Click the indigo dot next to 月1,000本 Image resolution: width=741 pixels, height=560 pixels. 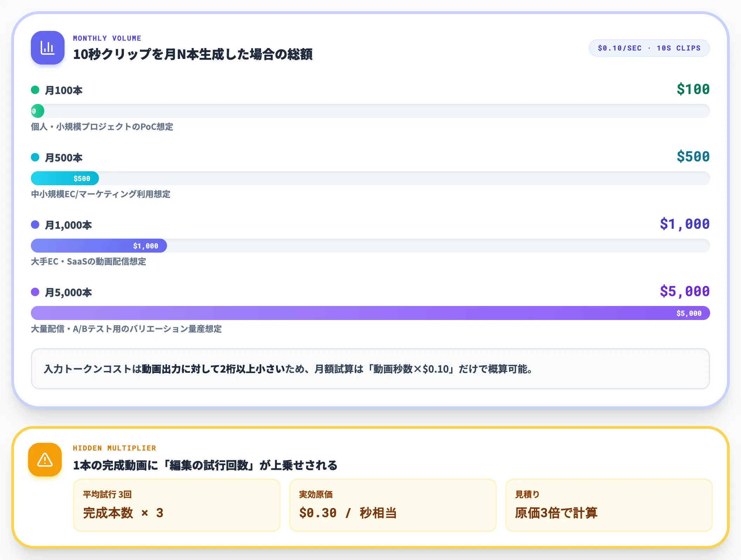(x=35, y=225)
